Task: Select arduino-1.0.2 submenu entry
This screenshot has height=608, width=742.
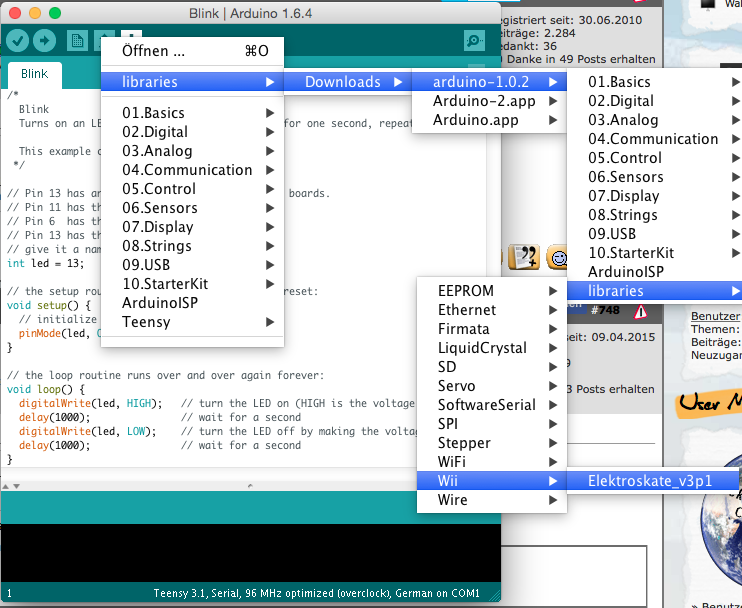Action: point(489,82)
